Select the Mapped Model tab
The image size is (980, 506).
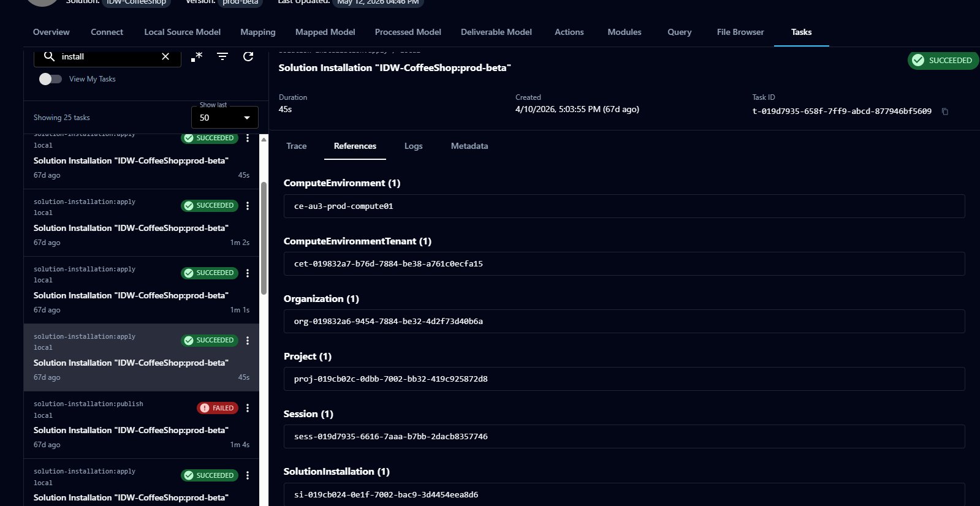325,32
